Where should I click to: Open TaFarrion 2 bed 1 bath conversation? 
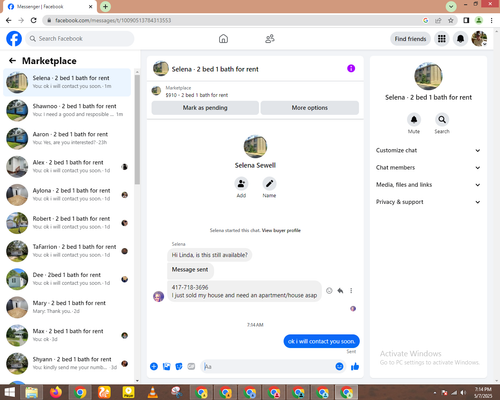pos(67,251)
